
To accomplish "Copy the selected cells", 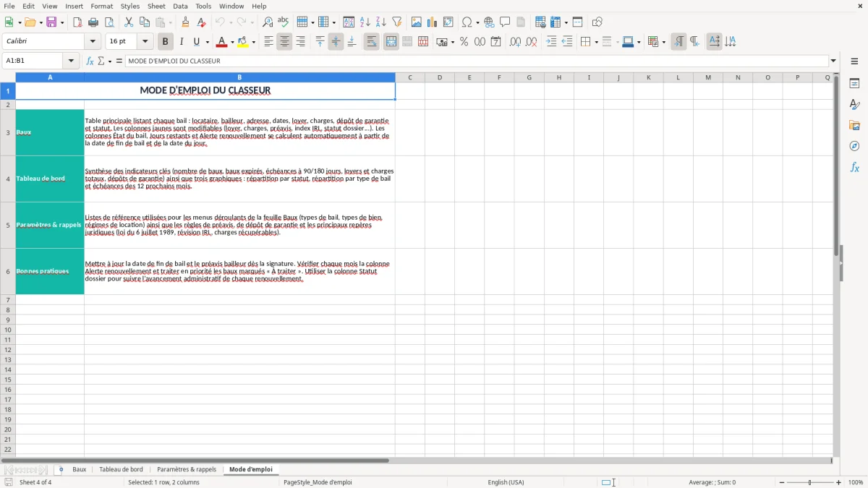I will click(x=145, y=22).
